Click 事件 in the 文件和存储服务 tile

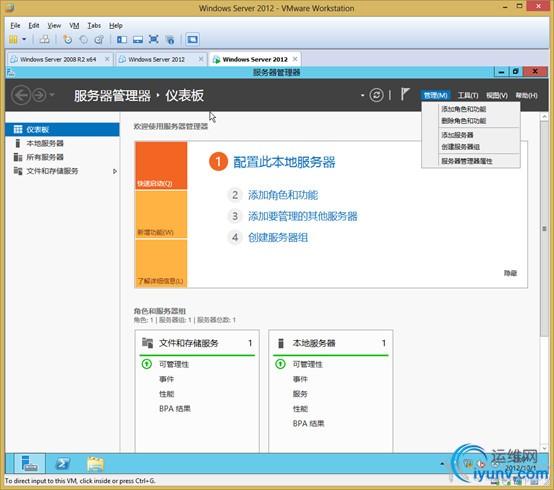point(166,379)
